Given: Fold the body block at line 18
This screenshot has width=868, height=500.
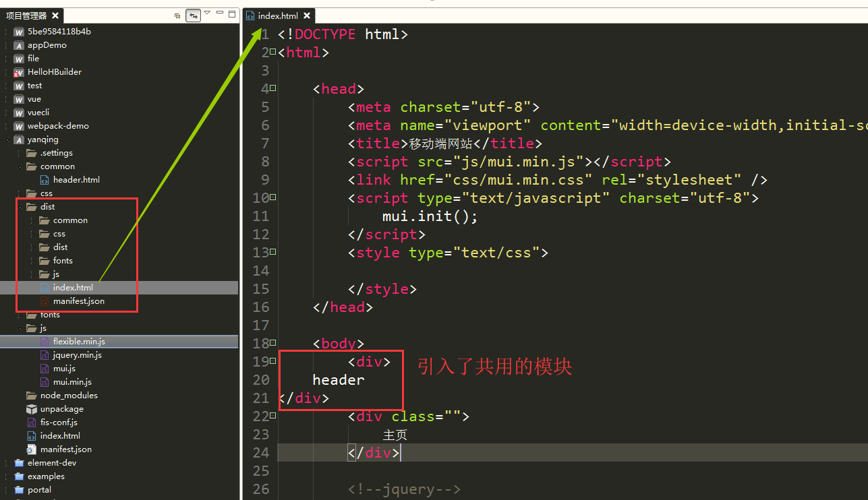Looking at the screenshot, I should [x=273, y=343].
